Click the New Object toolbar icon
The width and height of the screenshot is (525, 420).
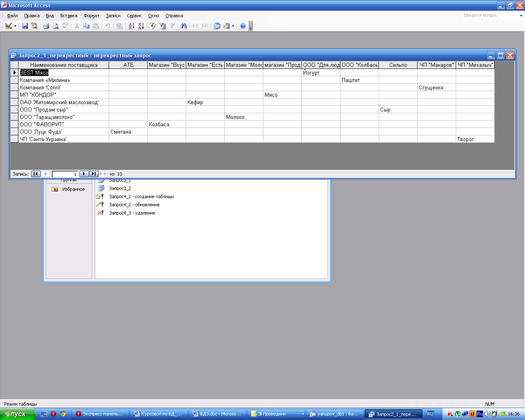[226, 26]
